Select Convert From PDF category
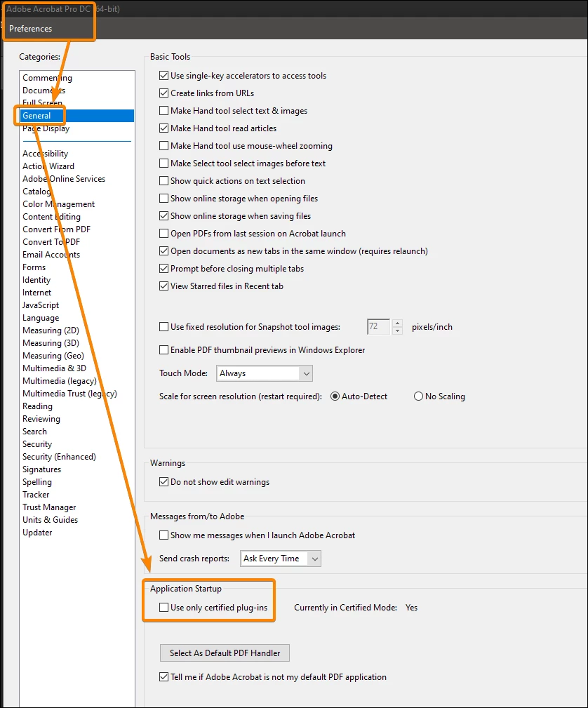This screenshot has height=708, width=588. coord(76,229)
